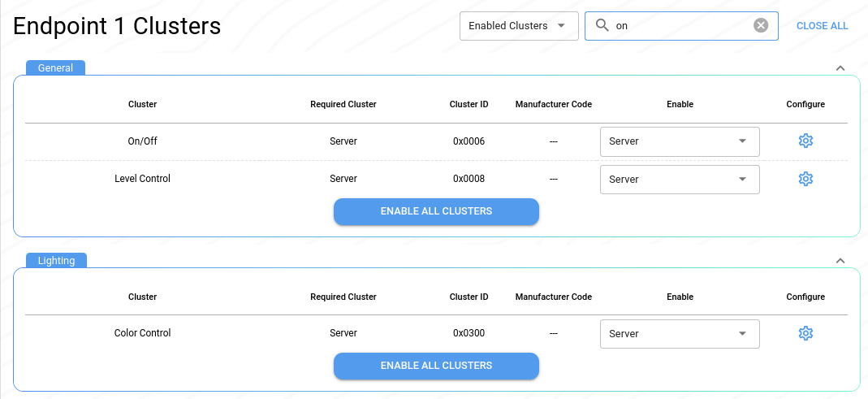Collapse the General section chevron

point(840,68)
